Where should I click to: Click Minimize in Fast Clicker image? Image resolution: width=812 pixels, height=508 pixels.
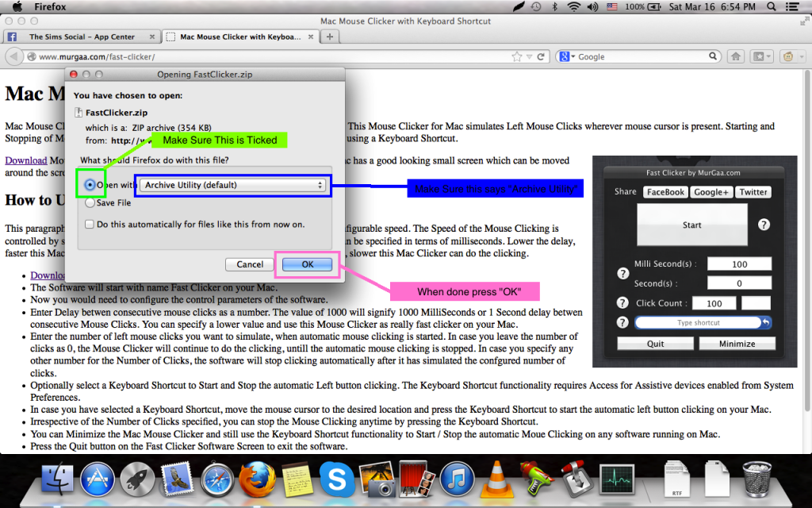pos(737,344)
